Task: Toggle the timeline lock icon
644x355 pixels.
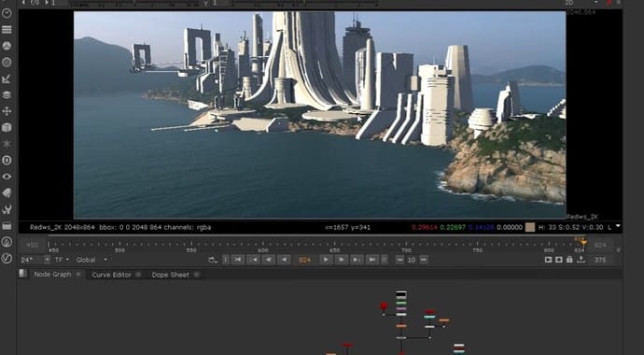Action: pyautogui.click(x=569, y=260)
